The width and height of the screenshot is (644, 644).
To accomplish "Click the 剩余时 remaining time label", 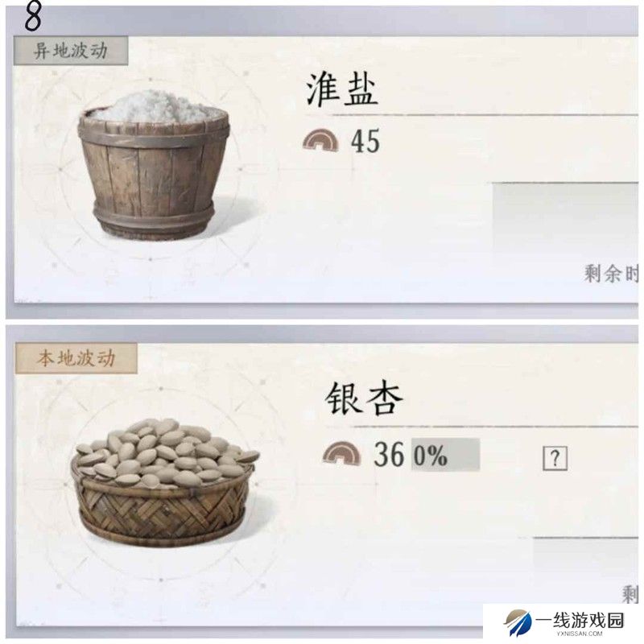I will [611, 274].
